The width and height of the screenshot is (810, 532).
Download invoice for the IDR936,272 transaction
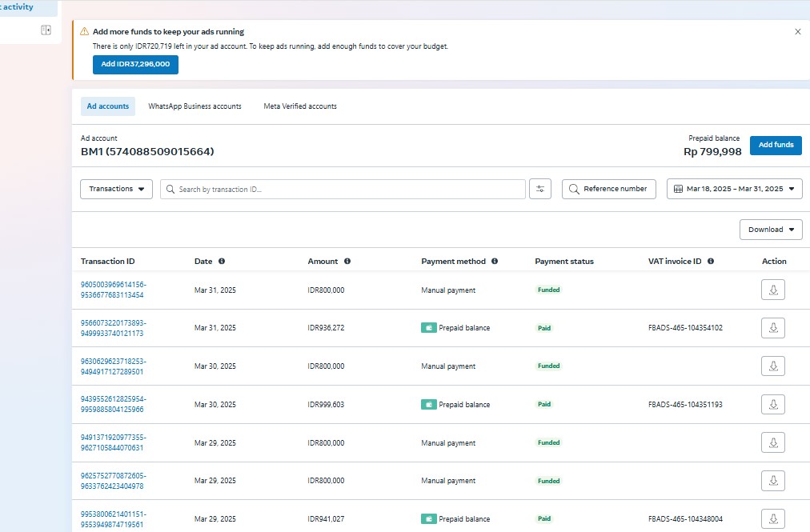[772, 328]
